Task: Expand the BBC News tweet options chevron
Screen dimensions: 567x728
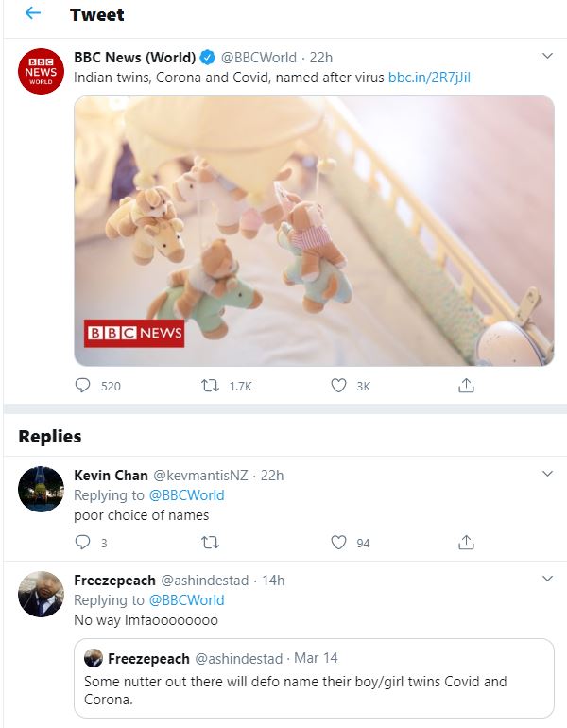Action: tap(547, 57)
